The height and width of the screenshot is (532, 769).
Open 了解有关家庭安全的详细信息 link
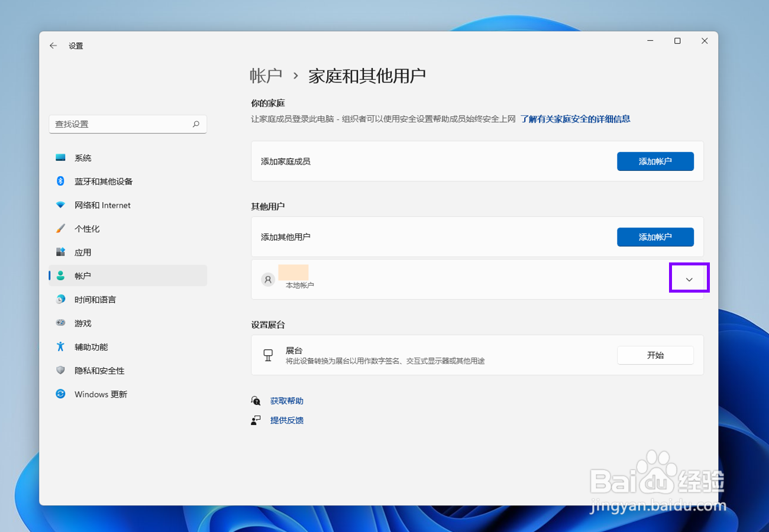coord(575,119)
